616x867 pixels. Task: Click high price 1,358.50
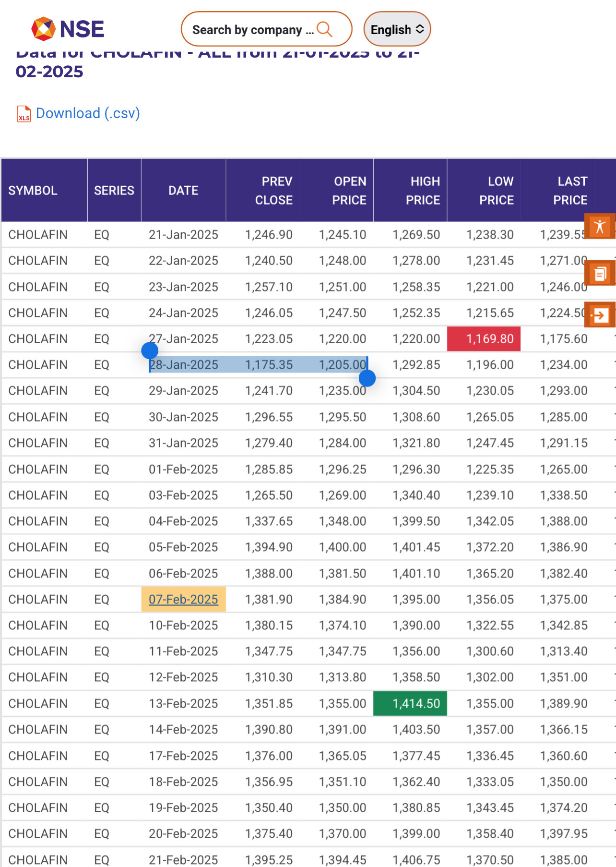416,677
